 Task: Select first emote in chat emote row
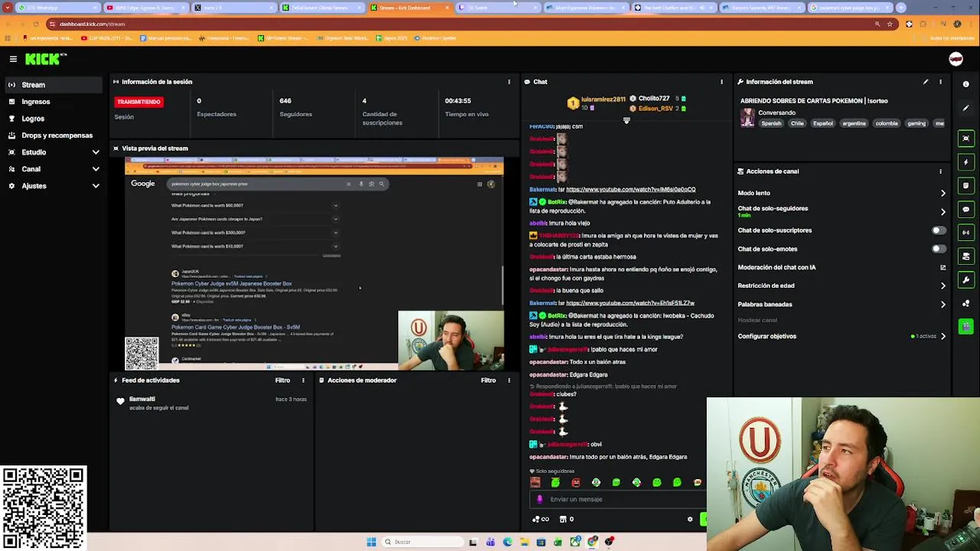tap(535, 482)
